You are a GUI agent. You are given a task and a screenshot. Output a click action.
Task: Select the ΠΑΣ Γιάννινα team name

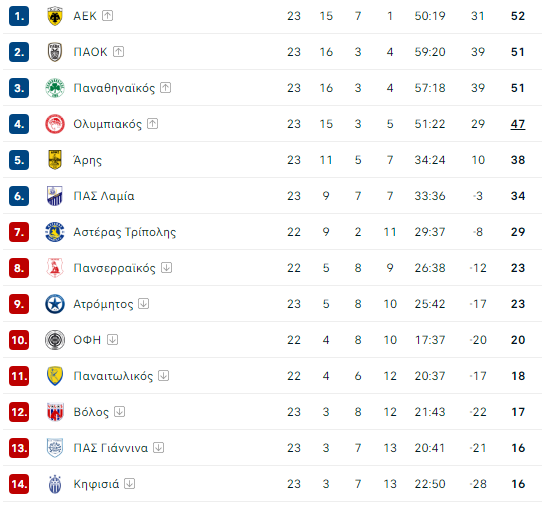pos(111,448)
